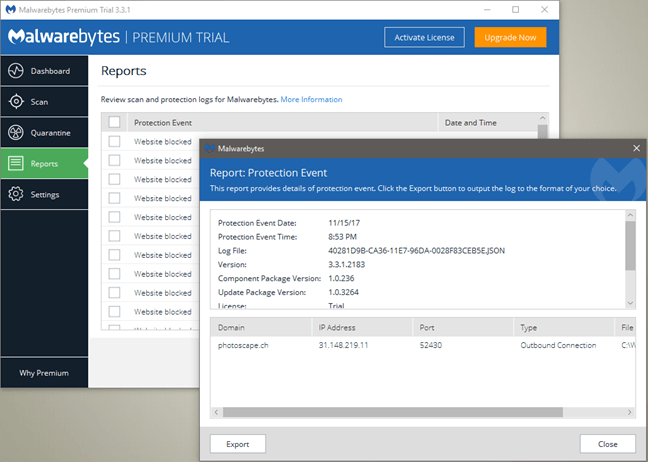Check the eighth Website blocked row checkbox
The height and width of the screenshot is (462, 648).
114,274
